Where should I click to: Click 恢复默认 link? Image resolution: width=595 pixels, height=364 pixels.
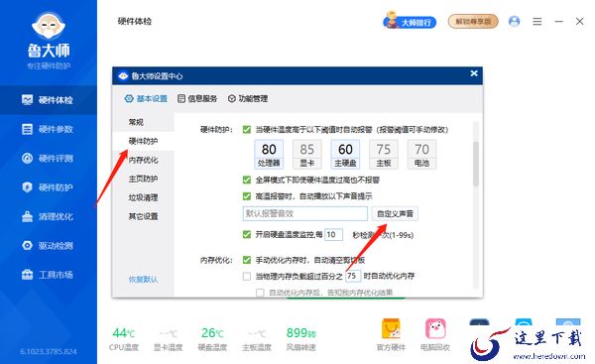point(143,280)
